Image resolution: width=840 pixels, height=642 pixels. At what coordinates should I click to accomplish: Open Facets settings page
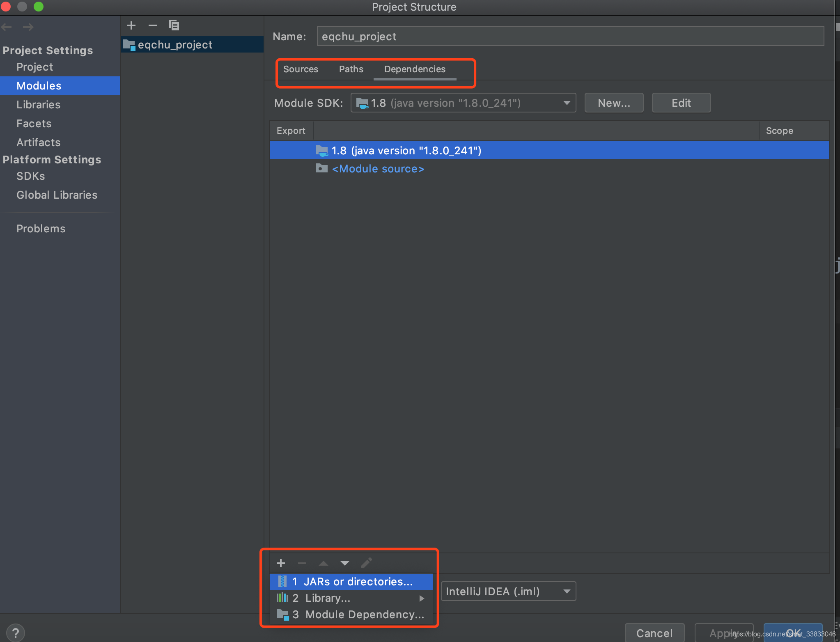point(34,124)
